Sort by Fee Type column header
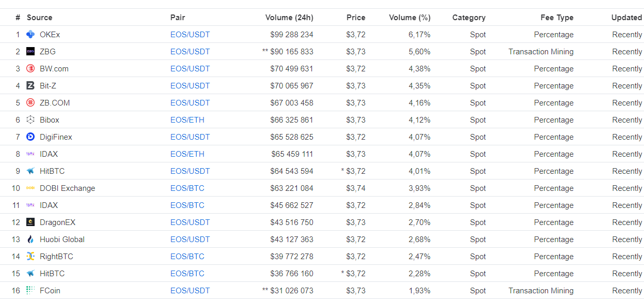Screen dimensions: 644x299 (557, 18)
